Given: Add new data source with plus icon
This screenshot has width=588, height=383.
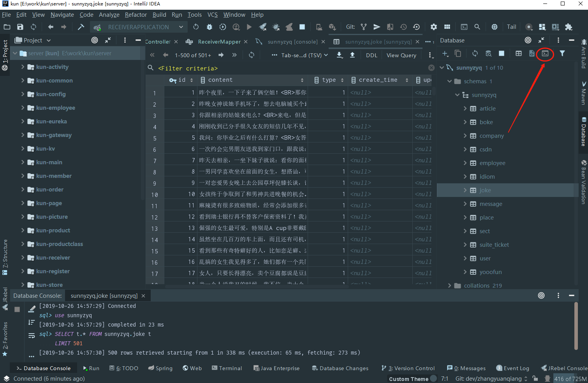Looking at the screenshot, I should coord(445,54).
